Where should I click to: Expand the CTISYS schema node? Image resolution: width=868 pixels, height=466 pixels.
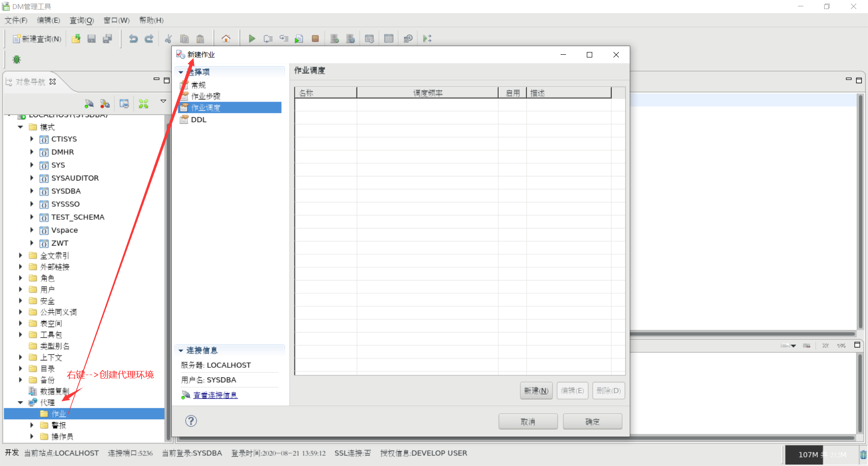click(32, 139)
